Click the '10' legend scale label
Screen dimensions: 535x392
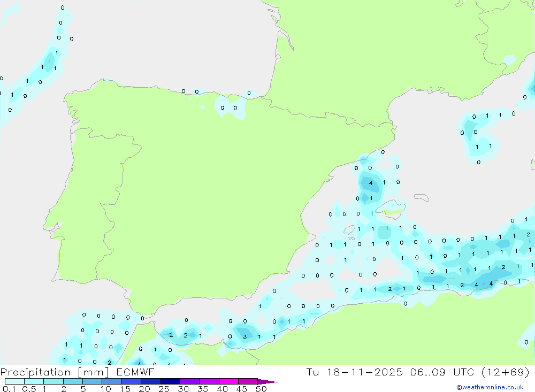(106, 389)
